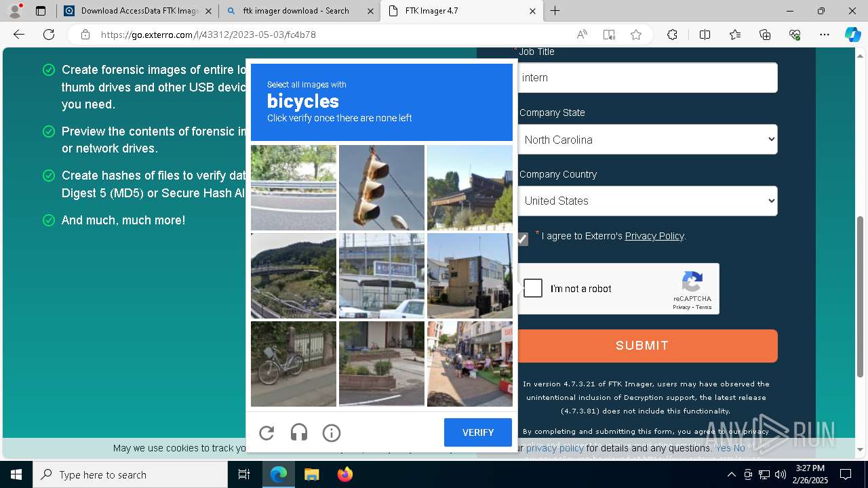
Task: Go back to the previous page
Action: [x=19, y=35]
